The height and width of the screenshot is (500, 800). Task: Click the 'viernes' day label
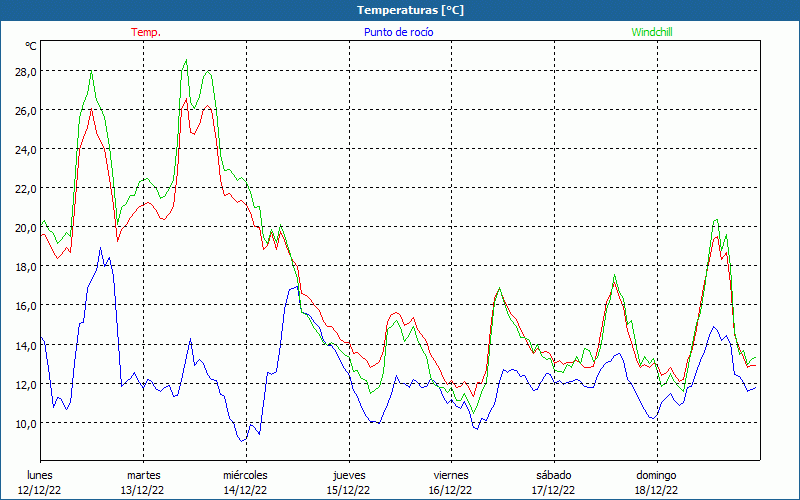(x=451, y=475)
